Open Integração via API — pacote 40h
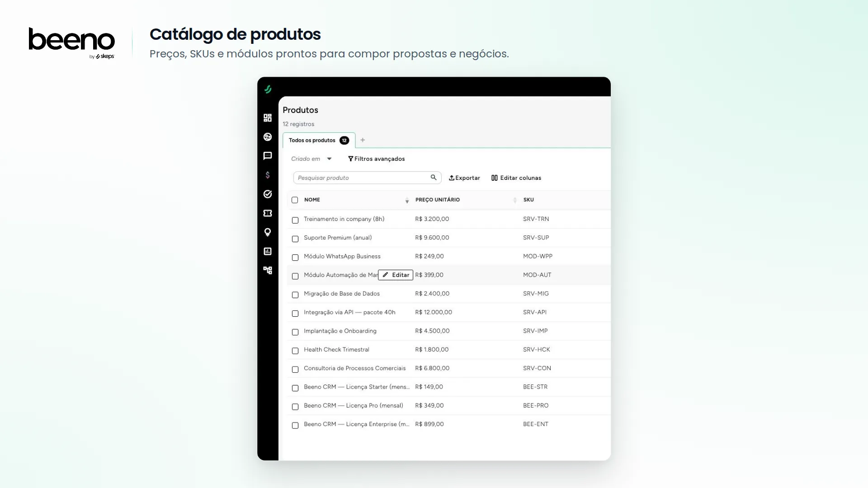This screenshot has width=868, height=488. coord(349,312)
